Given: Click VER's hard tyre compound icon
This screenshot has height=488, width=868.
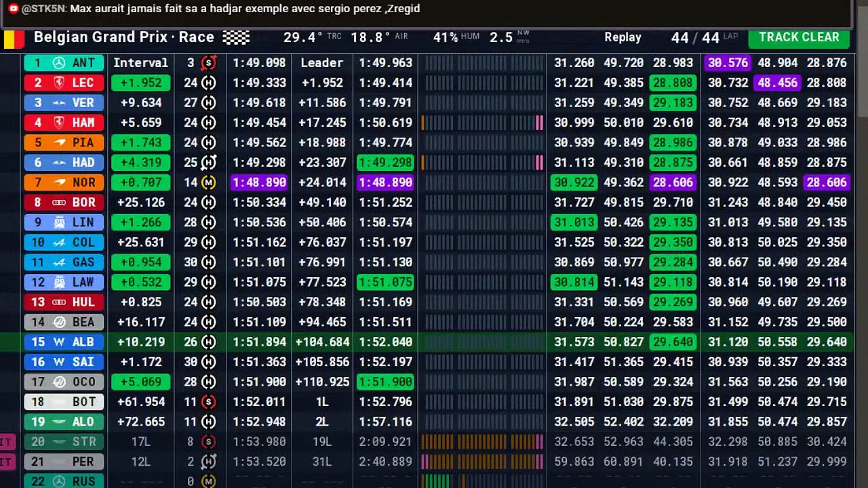Looking at the screenshot, I should (209, 103).
